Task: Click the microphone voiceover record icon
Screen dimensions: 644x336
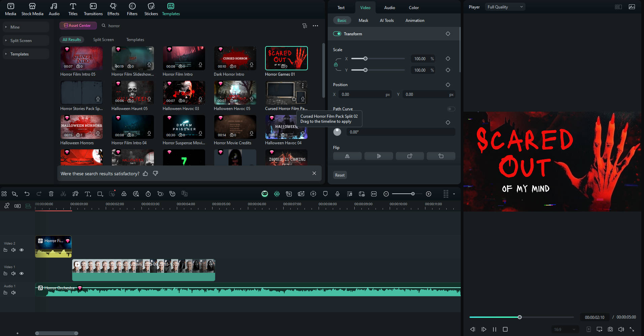Action: [x=337, y=194]
